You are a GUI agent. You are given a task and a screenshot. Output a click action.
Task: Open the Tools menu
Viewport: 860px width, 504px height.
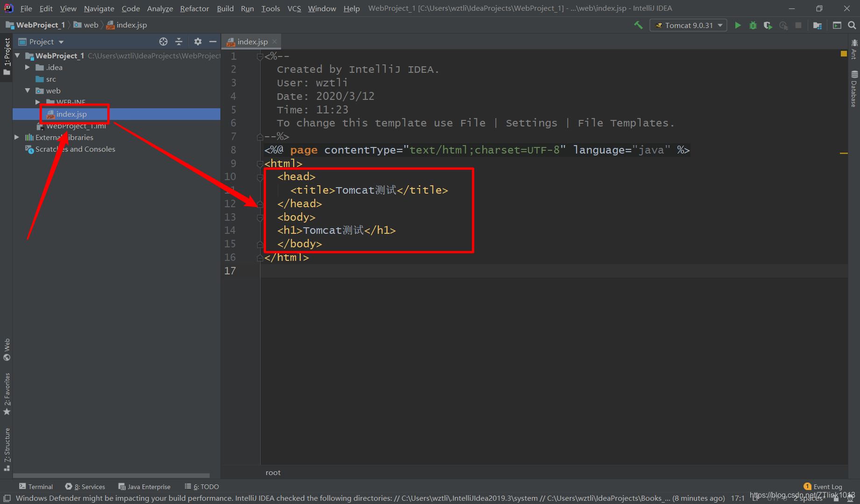[270, 8]
